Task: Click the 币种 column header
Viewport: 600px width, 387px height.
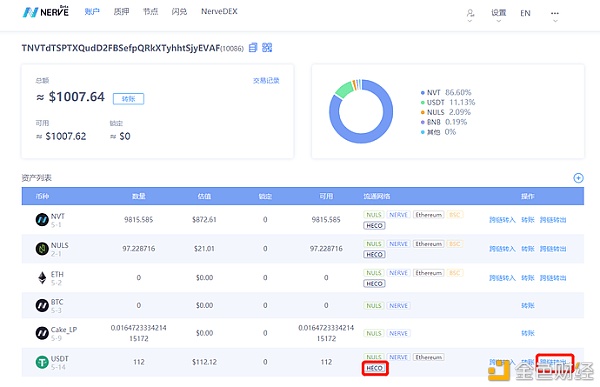Action: [42, 196]
